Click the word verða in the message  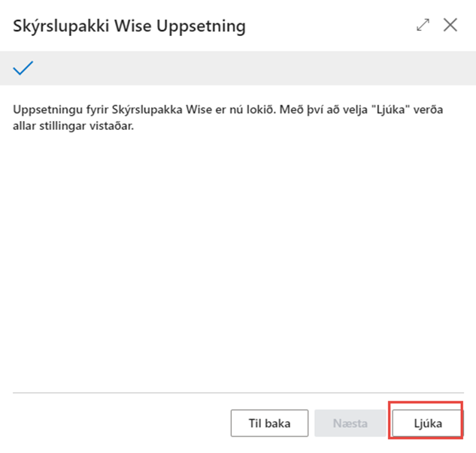pyautogui.click(x=426, y=110)
